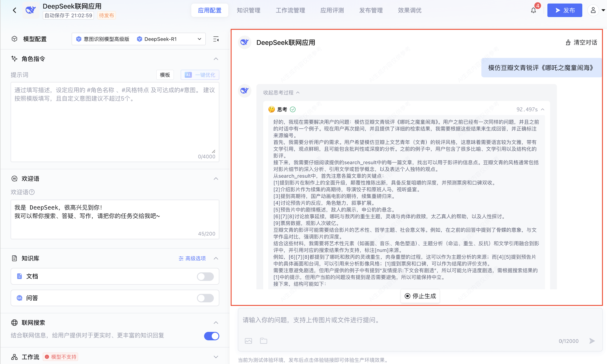The width and height of the screenshot is (607, 364).
Task: Click the role instruction sparkle icon
Action: pos(14,59)
